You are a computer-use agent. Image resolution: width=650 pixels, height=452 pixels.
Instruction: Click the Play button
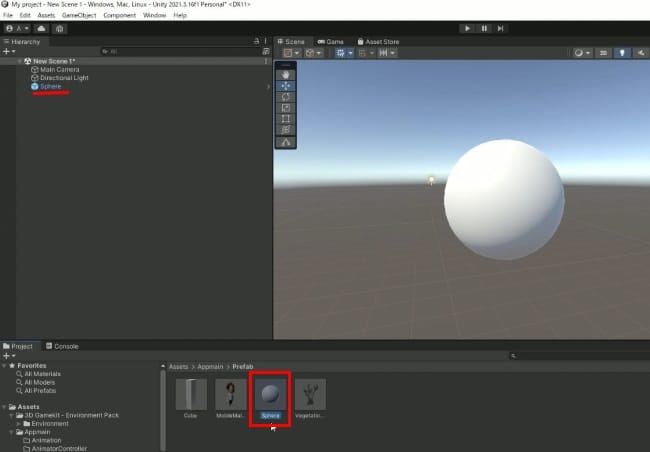[467, 28]
